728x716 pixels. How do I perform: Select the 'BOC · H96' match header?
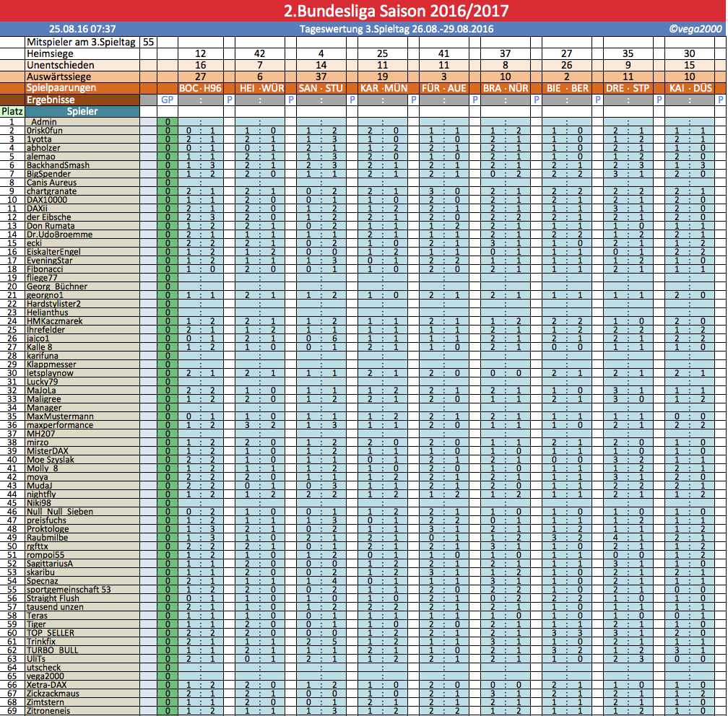pyautogui.click(x=201, y=88)
